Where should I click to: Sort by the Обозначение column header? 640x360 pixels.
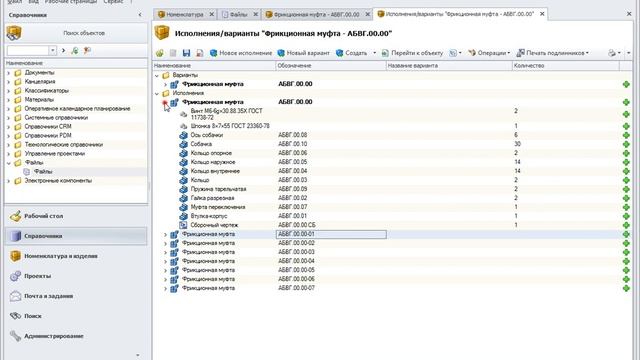331,65
